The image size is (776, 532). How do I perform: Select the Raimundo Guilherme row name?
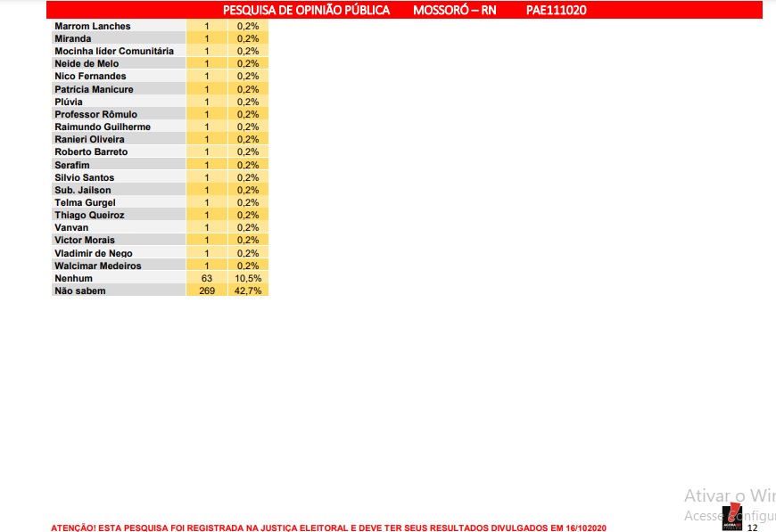pos(103,127)
